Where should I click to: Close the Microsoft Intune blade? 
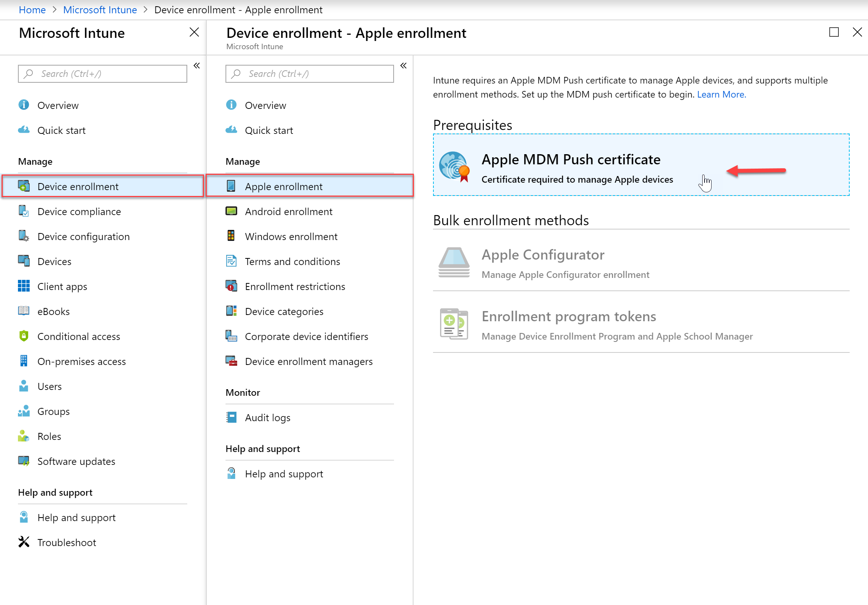coord(194,32)
